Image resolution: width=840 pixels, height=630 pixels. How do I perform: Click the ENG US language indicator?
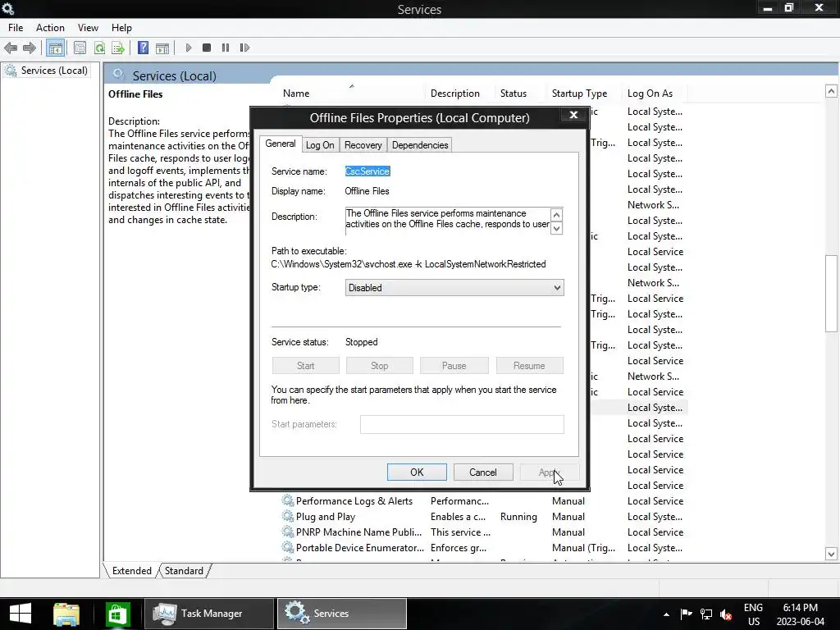point(753,614)
